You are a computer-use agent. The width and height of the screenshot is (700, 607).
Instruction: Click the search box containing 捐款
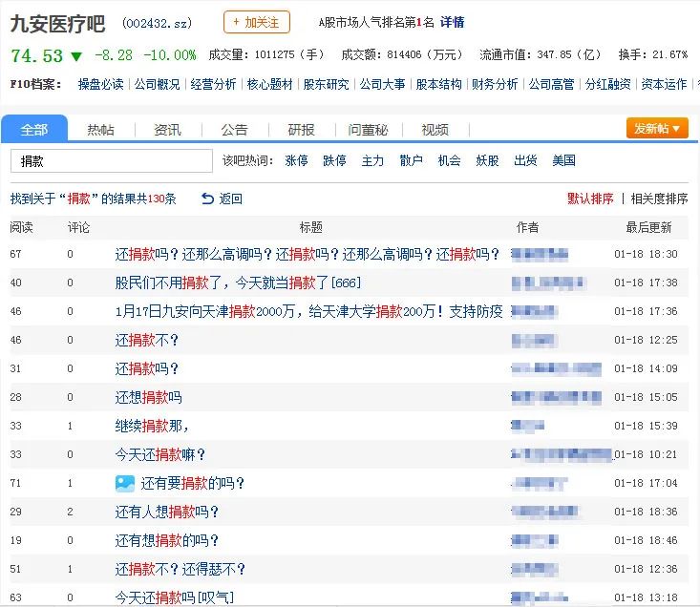point(112,161)
